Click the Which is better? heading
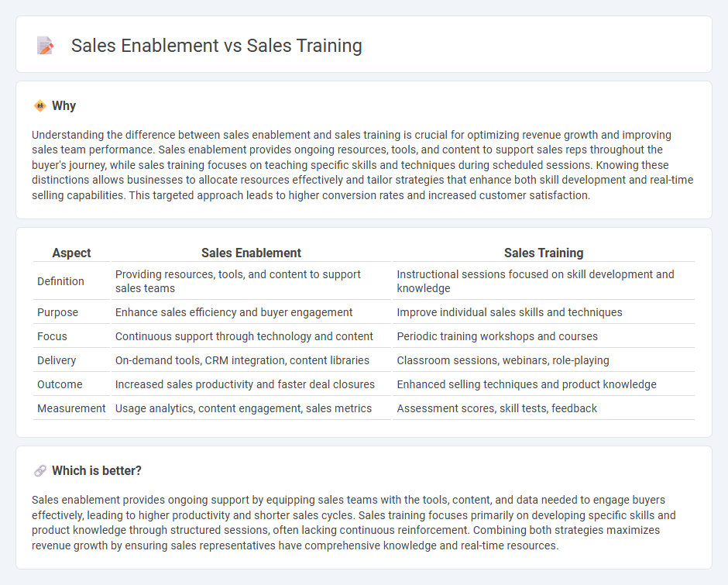Screen dimensions: 728x585 click(x=97, y=470)
